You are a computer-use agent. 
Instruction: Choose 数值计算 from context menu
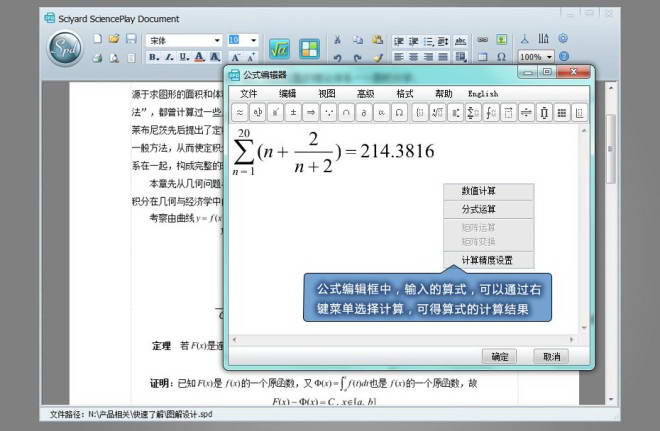coord(489,191)
